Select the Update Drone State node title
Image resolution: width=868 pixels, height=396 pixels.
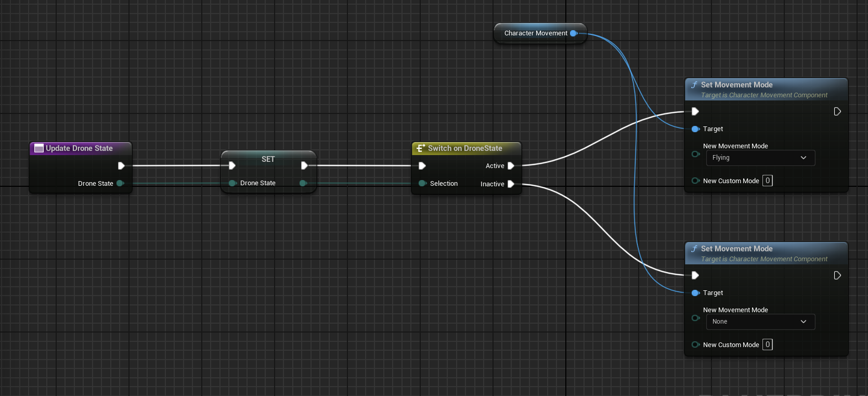point(79,148)
